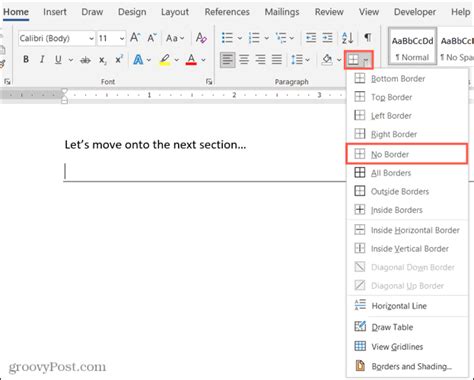
Task: Click Line and Paragraph Spacing icon
Action: [297, 60]
